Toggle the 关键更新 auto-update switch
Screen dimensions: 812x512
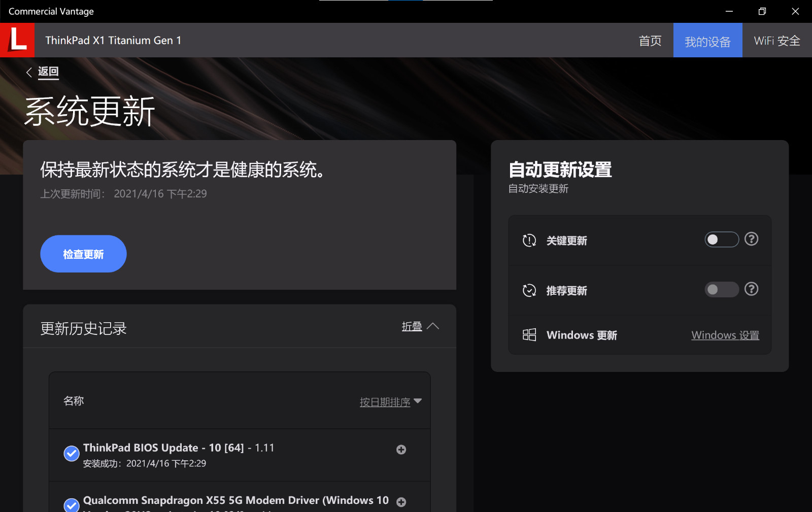(x=722, y=240)
